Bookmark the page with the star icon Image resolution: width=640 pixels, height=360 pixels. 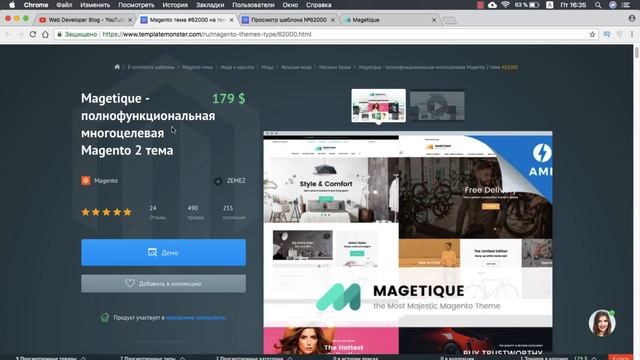point(592,34)
